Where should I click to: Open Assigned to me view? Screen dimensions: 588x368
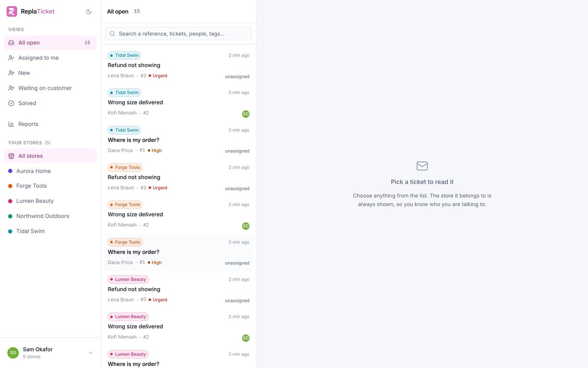click(x=50, y=58)
